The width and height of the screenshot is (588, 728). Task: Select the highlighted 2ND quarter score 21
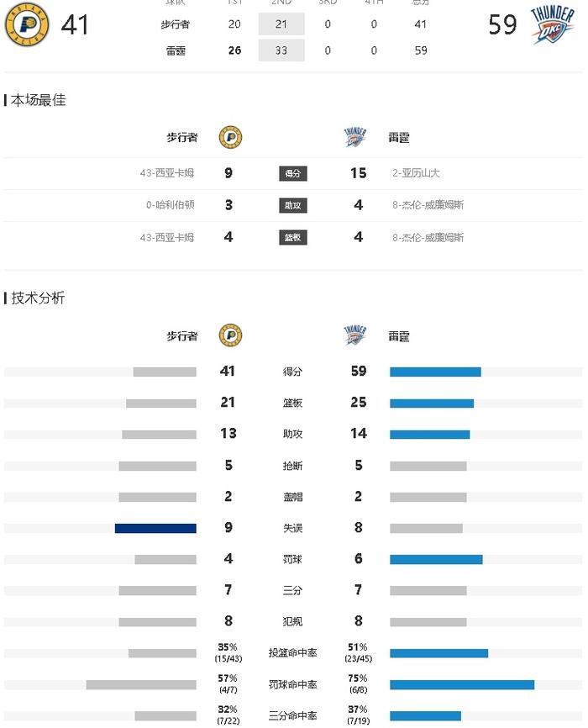pyautogui.click(x=281, y=24)
